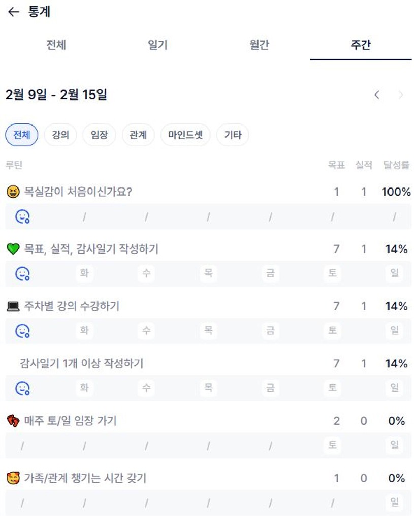Click smiley icon under 목실감이 처음이신가요?
The width and height of the screenshot is (420, 532).
click(x=22, y=217)
